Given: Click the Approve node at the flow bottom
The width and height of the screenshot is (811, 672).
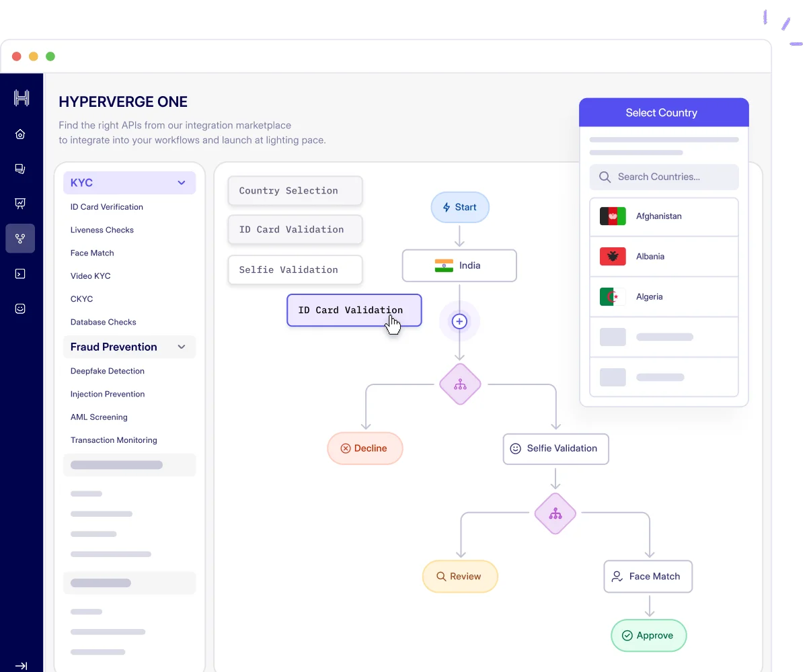Looking at the screenshot, I should click(x=648, y=635).
